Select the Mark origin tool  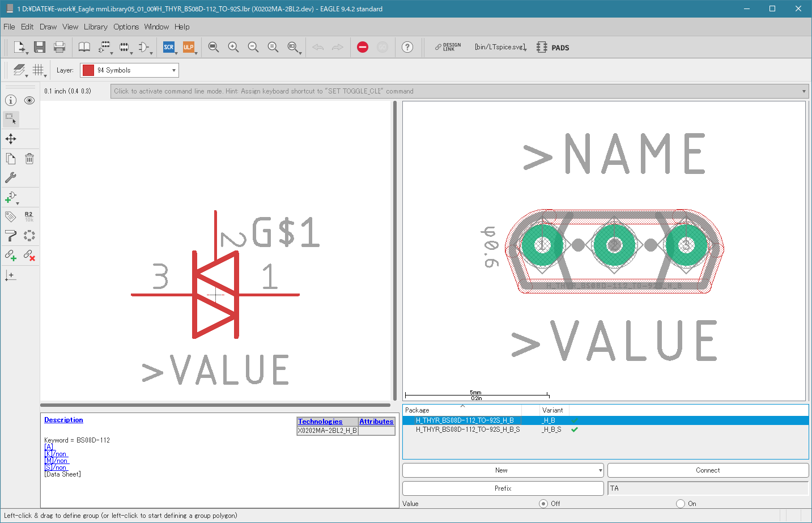click(11, 275)
